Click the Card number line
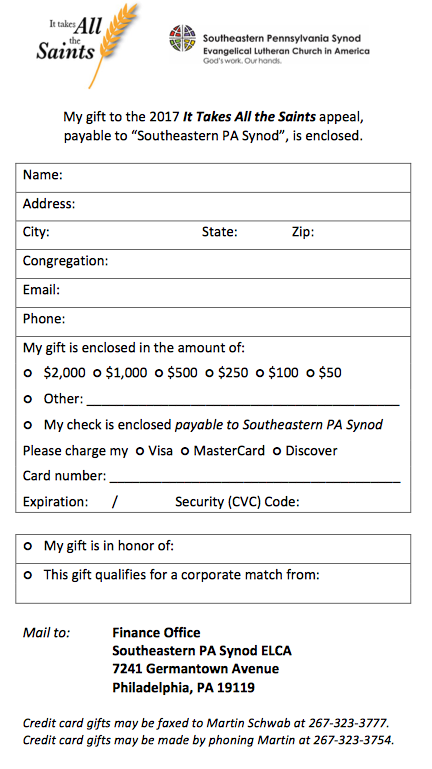432x769 pixels. (255, 477)
